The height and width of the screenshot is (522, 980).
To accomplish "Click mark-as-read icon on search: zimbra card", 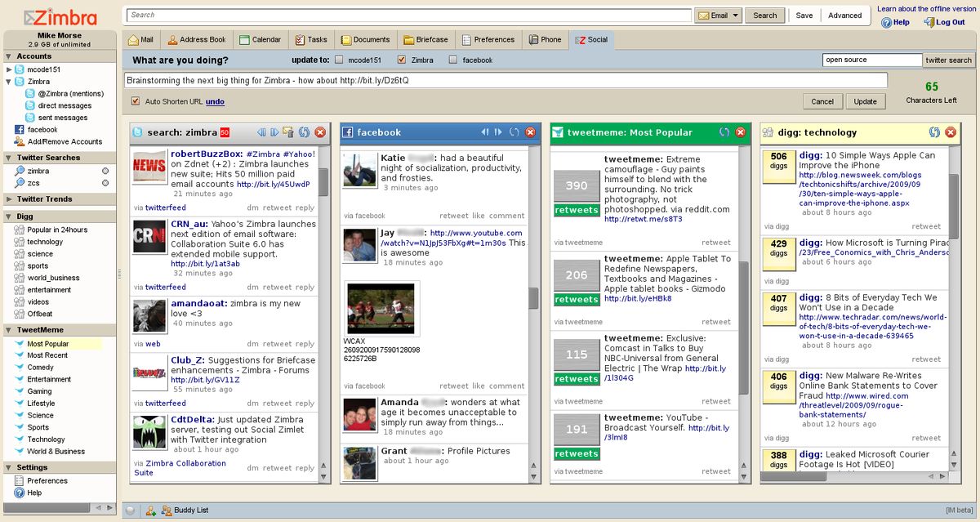I will point(288,132).
